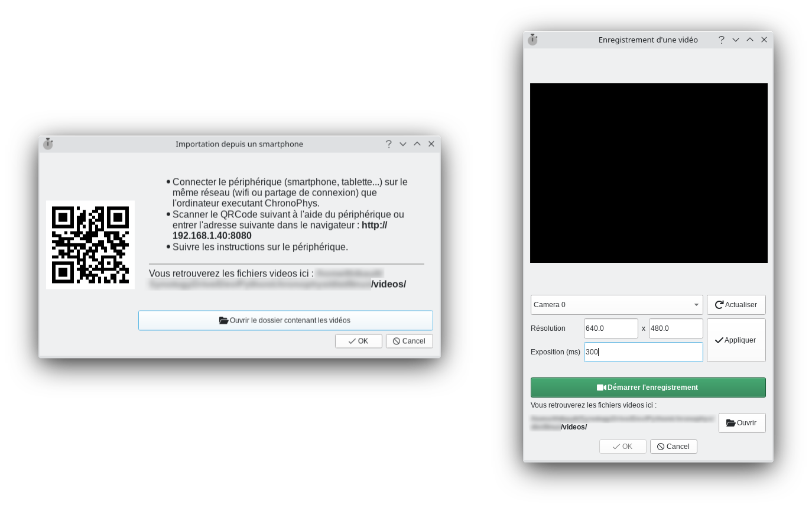Image resolution: width=812 pixels, height=508 pixels.
Task: Click Ouvrir to open videos folder
Action: 742,423
